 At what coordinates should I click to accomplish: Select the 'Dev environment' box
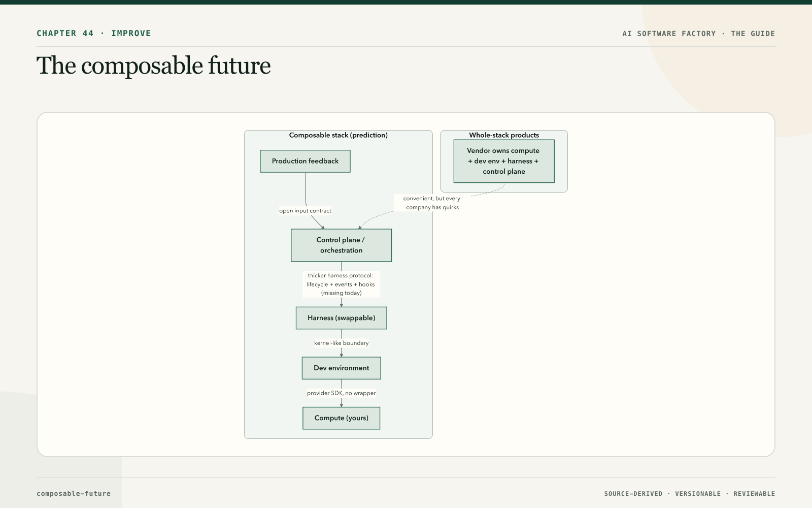341,368
